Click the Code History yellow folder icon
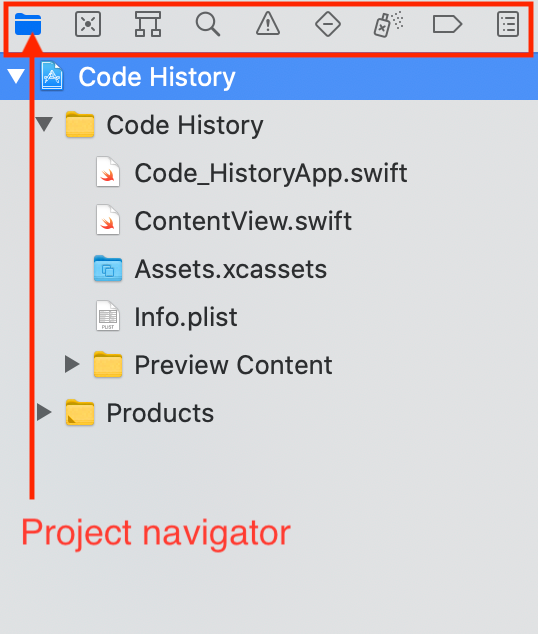This screenshot has width=538, height=634. [80, 125]
